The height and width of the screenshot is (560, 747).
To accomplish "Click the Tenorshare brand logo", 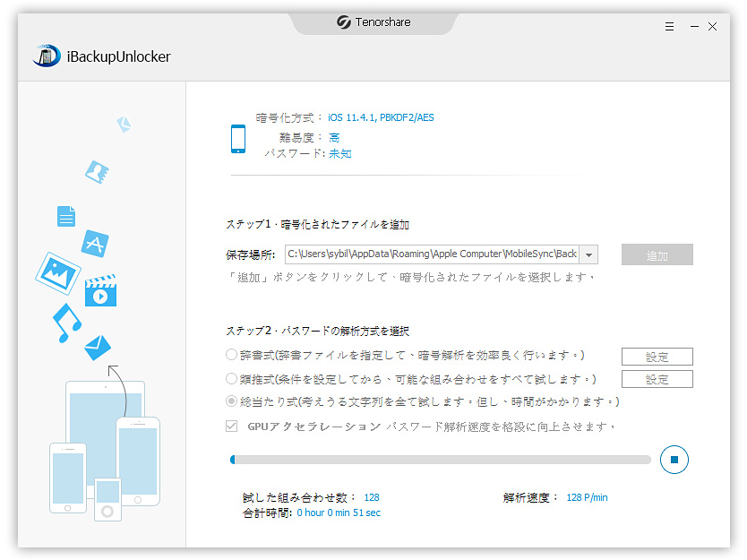I will (x=373, y=22).
